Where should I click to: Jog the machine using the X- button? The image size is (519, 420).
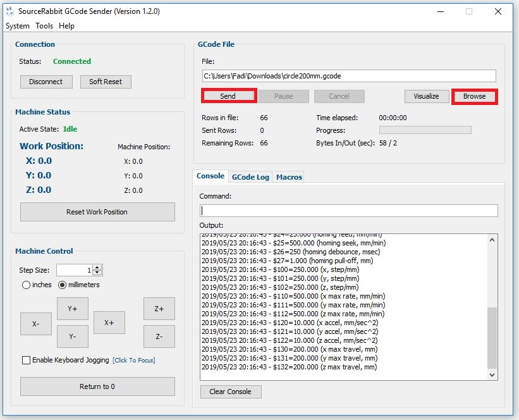[x=36, y=324]
